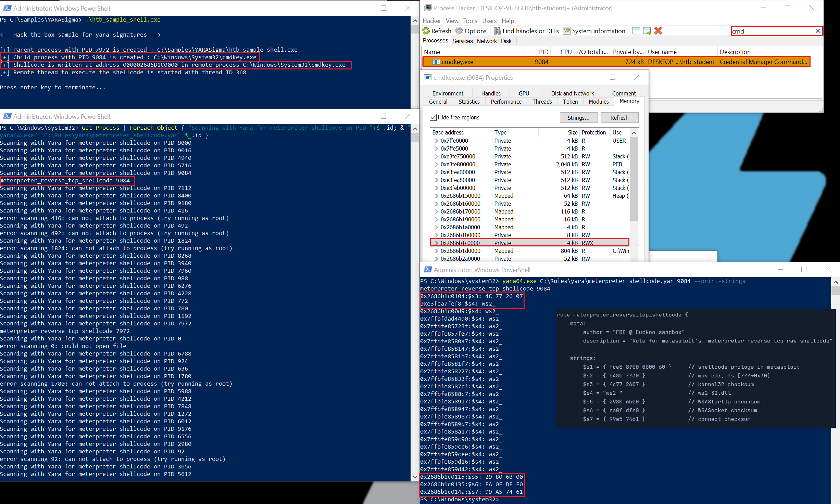Clear the cmd search box with X
Image resolution: width=840 pixels, height=504 pixels.
click(818, 31)
